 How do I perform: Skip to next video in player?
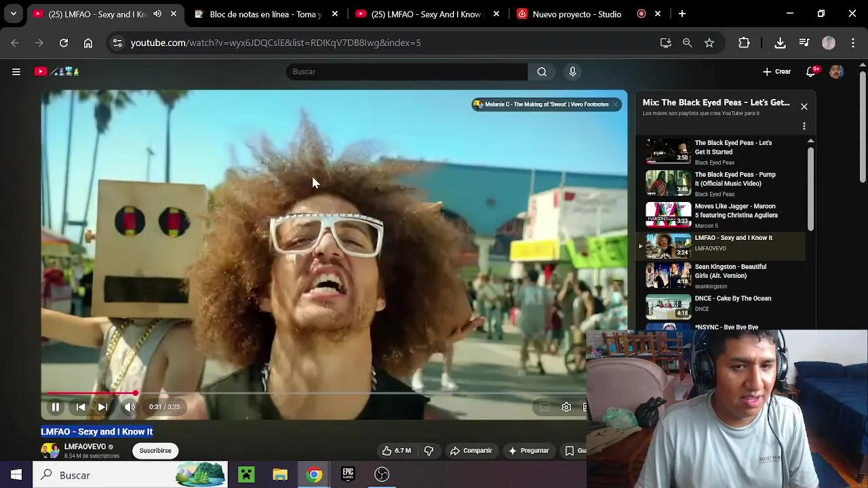(x=102, y=407)
